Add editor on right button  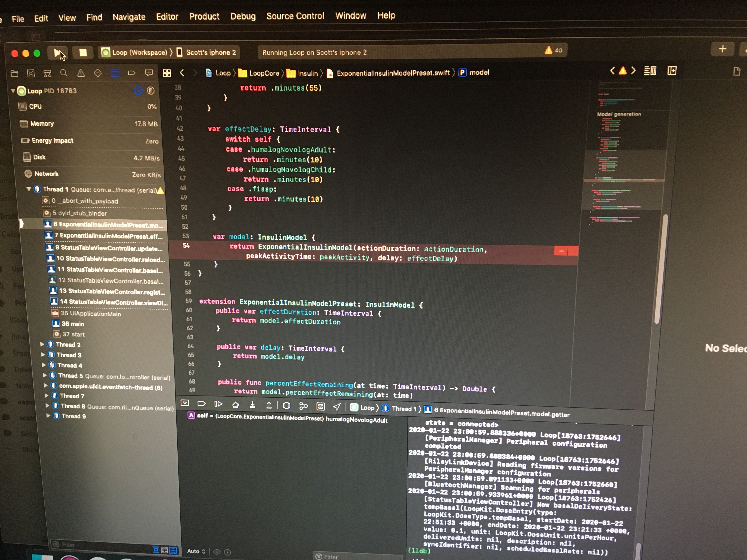(x=672, y=71)
